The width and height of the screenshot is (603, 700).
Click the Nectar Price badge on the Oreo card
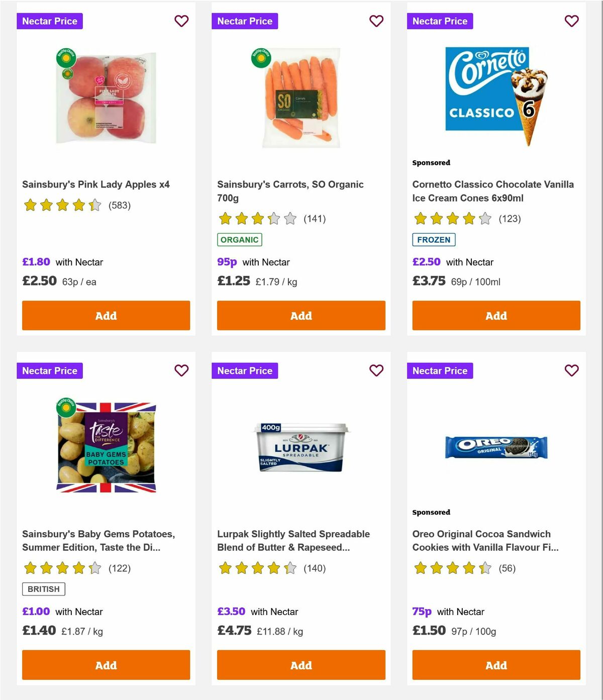tap(440, 370)
